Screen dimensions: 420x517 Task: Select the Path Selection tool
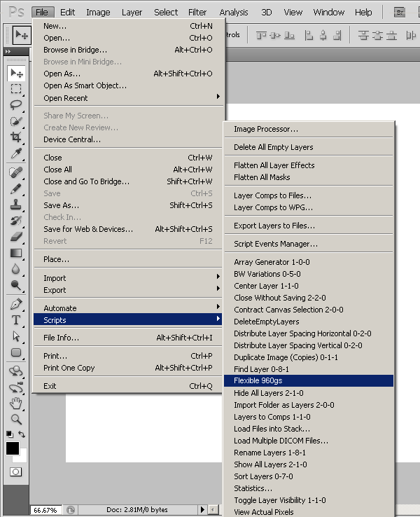16,336
